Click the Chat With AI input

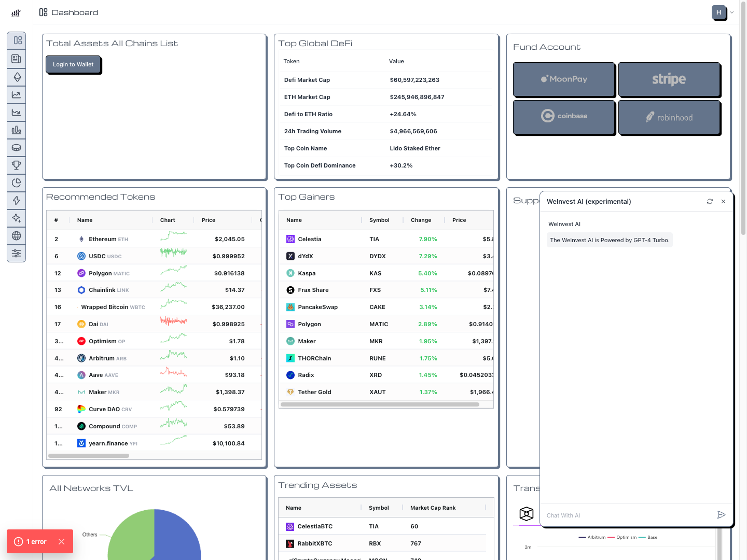click(629, 515)
